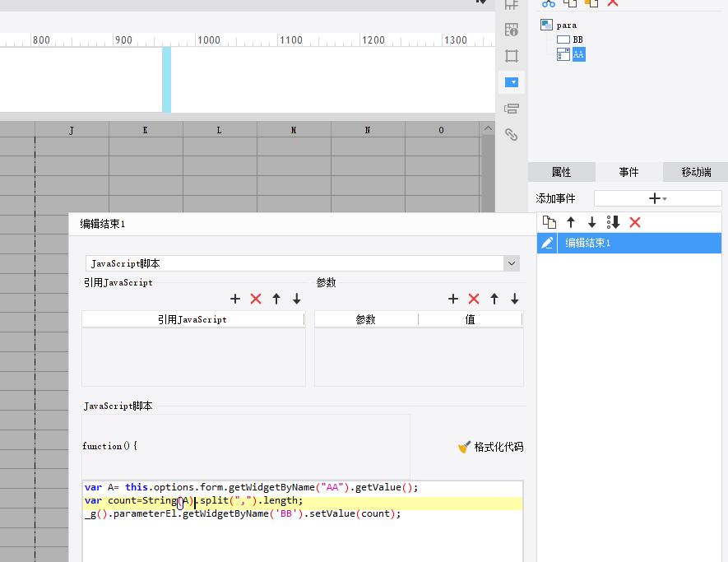The width and height of the screenshot is (728, 562).
Task: Click spreadsheet column header O
Action: pos(441,129)
